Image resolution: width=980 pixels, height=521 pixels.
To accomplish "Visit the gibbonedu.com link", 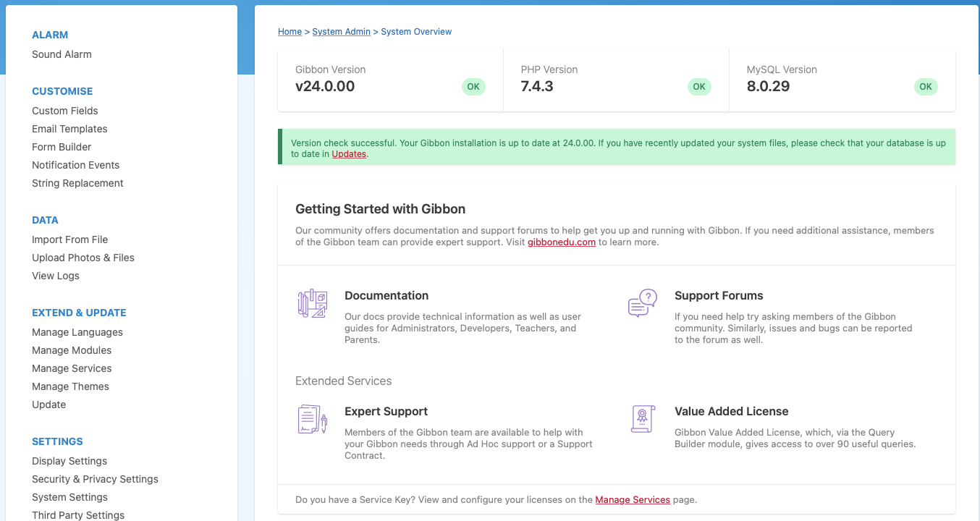I will [x=561, y=242].
